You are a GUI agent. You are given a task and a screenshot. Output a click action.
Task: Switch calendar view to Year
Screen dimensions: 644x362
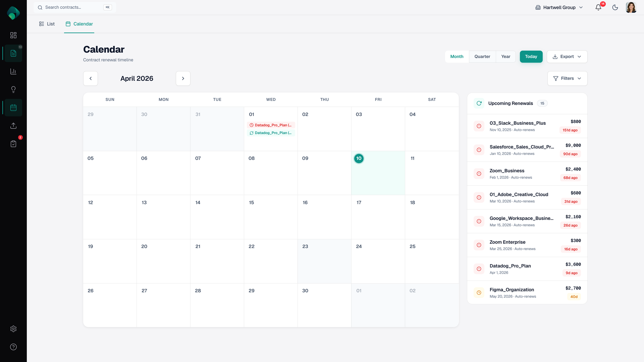505,57
